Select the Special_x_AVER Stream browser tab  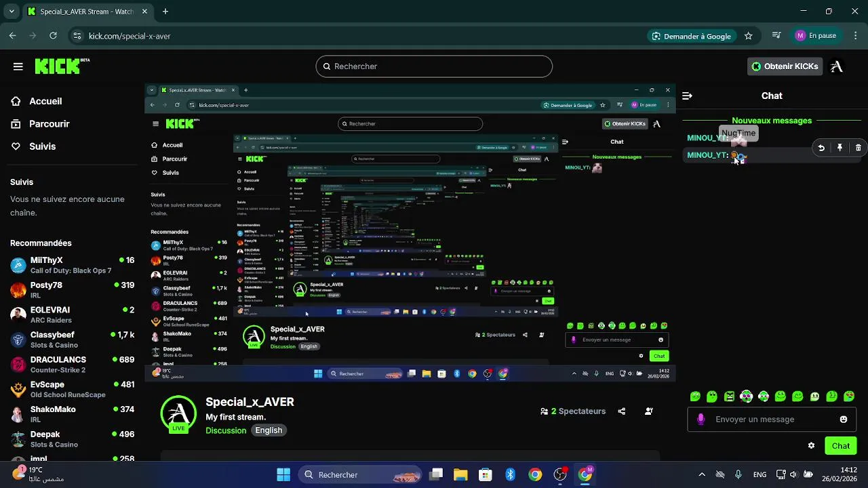(x=87, y=12)
